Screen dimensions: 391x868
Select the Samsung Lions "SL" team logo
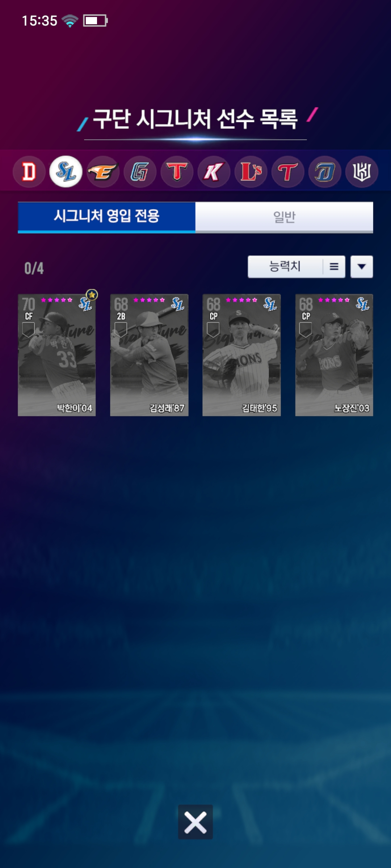click(66, 171)
